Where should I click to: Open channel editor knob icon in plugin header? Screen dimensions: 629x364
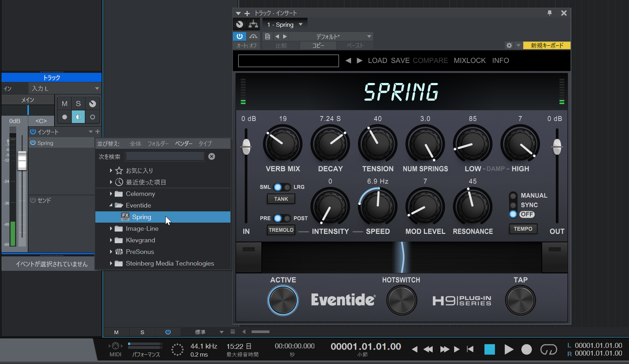coord(240,24)
